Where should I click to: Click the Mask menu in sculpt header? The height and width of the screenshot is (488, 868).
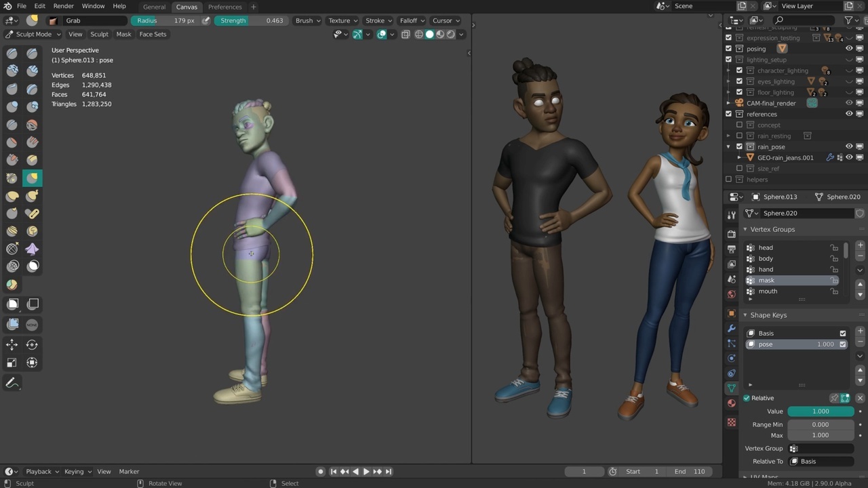pyautogui.click(x=123, y=34)
